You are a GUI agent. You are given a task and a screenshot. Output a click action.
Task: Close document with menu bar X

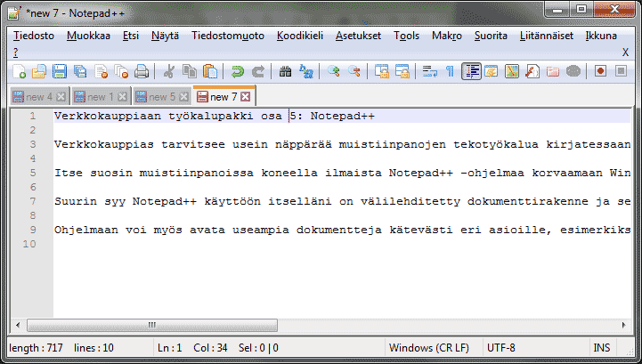pyautogui.click(x=625, y=53)
